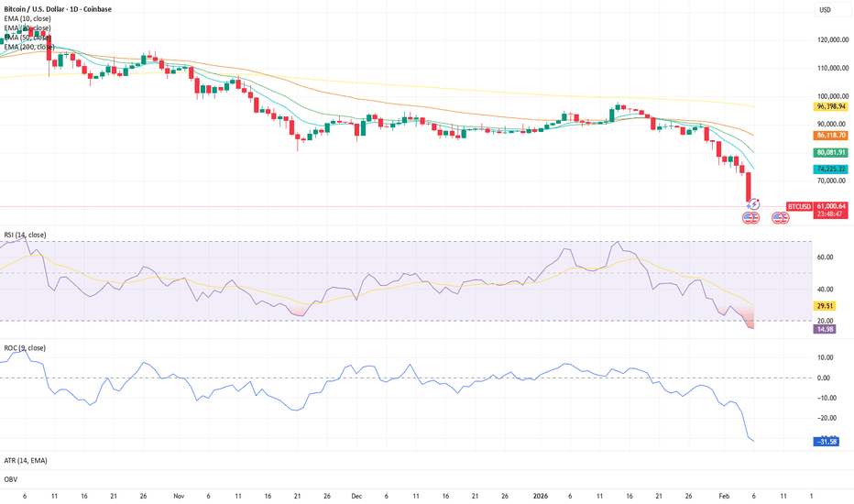Click the 70,000.00 price axis label

click(x=833, y=181)
